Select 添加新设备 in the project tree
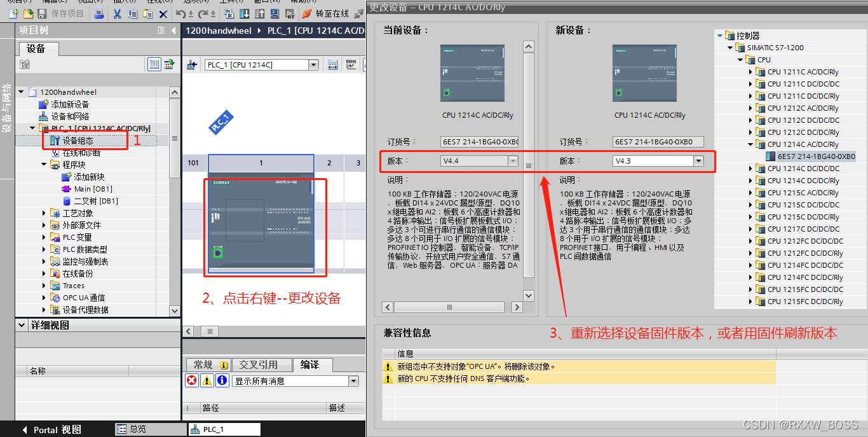Screen dimensions: 868x437 [69, 104]
